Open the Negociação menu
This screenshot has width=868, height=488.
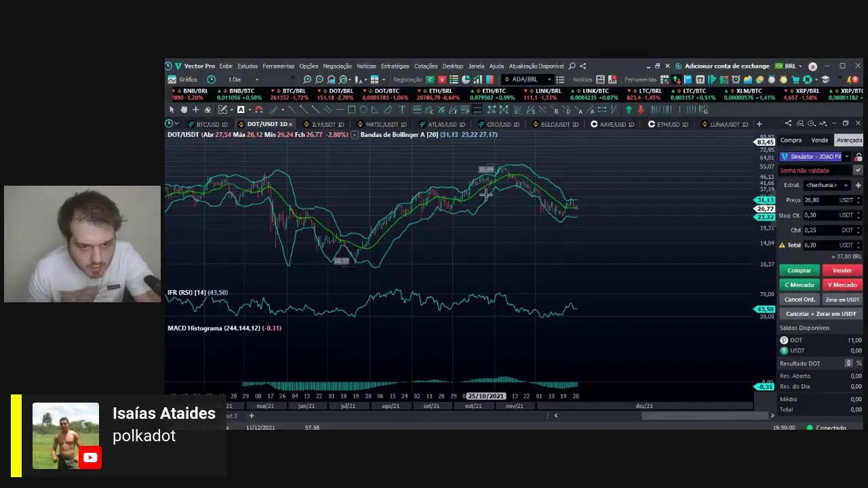pyautogui.click(x=337, y=66)
